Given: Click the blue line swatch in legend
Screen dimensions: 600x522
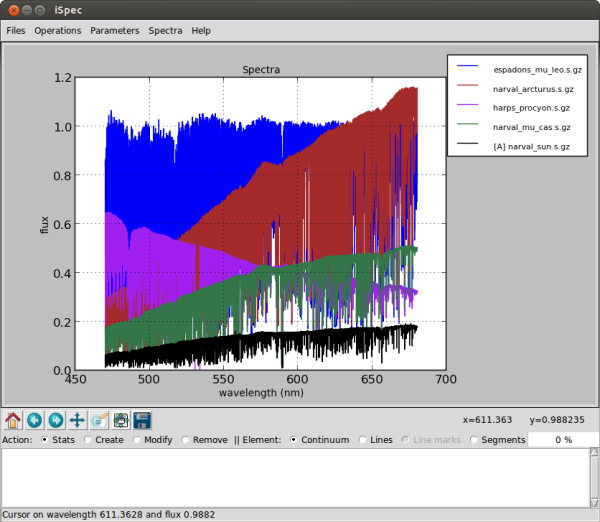Looking at the screenshot, I should tap(467, 66).
